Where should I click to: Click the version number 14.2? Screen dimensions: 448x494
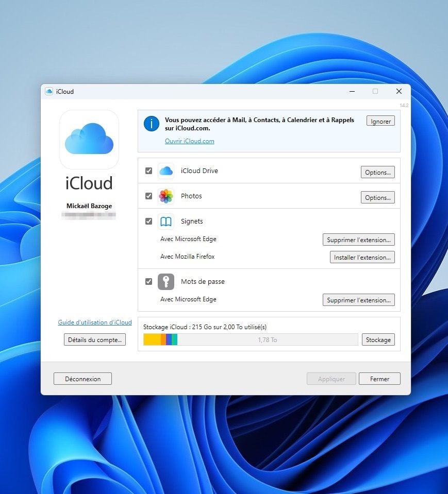pyautogui.click(x=404, y=105)
